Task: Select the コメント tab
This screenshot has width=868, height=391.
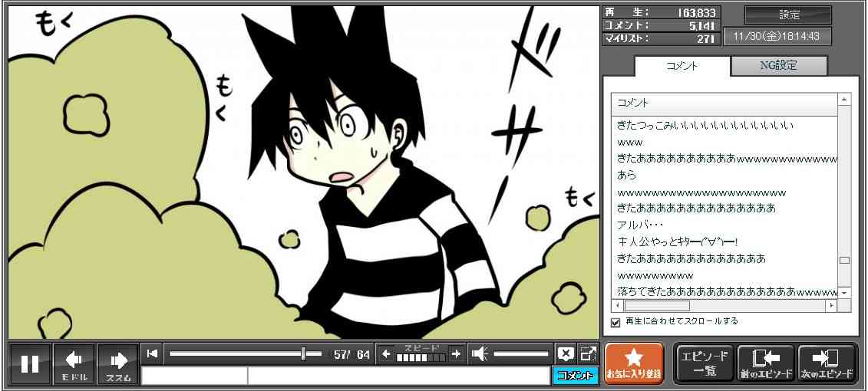Action: pyautogui.click(x=681, y=66)
